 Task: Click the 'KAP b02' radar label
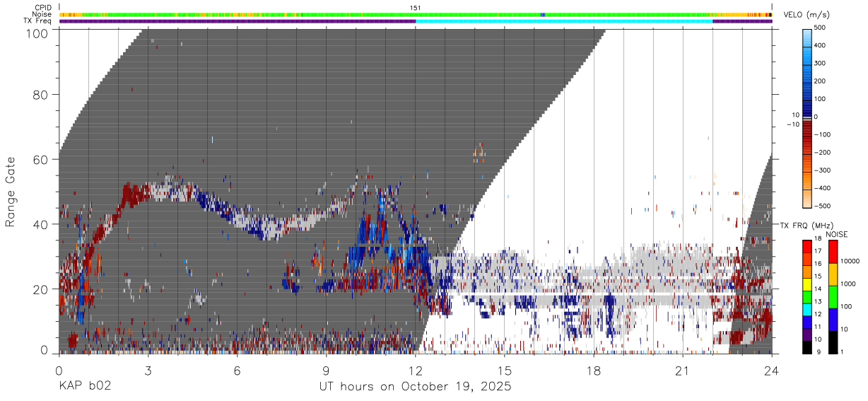(84, 387)
